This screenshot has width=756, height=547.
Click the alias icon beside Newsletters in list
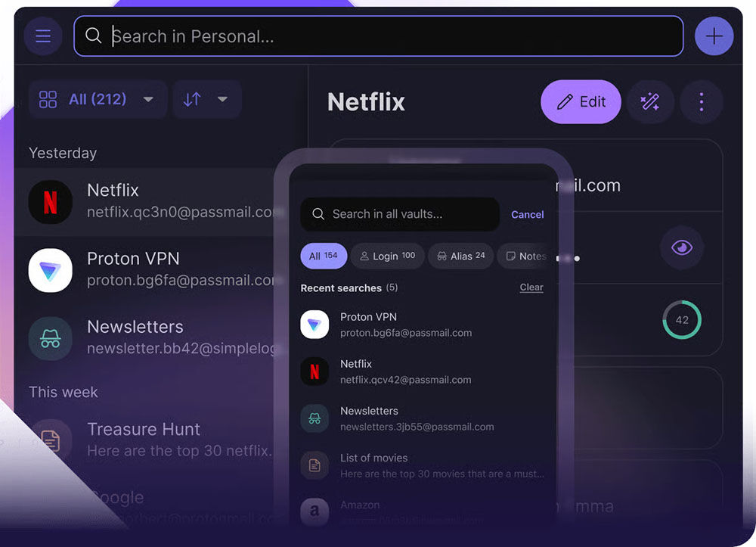[50, 338]
